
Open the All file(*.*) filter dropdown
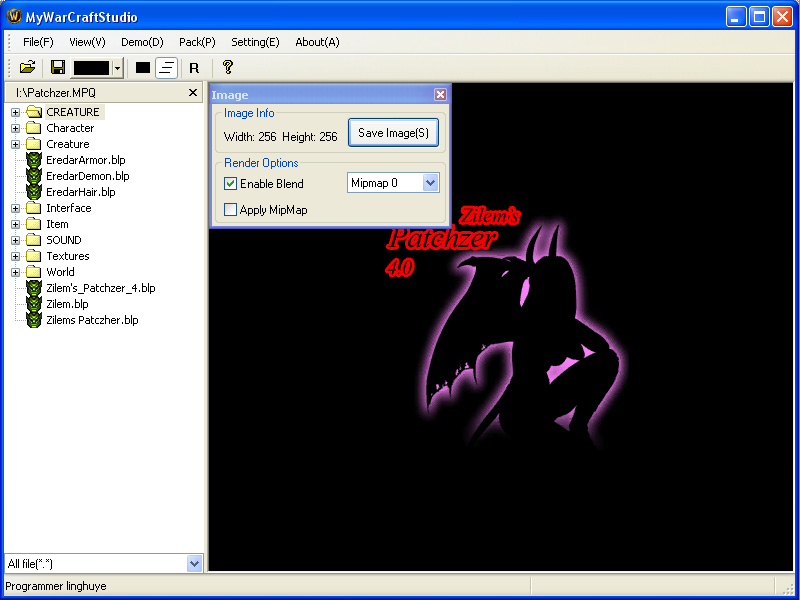194,563
